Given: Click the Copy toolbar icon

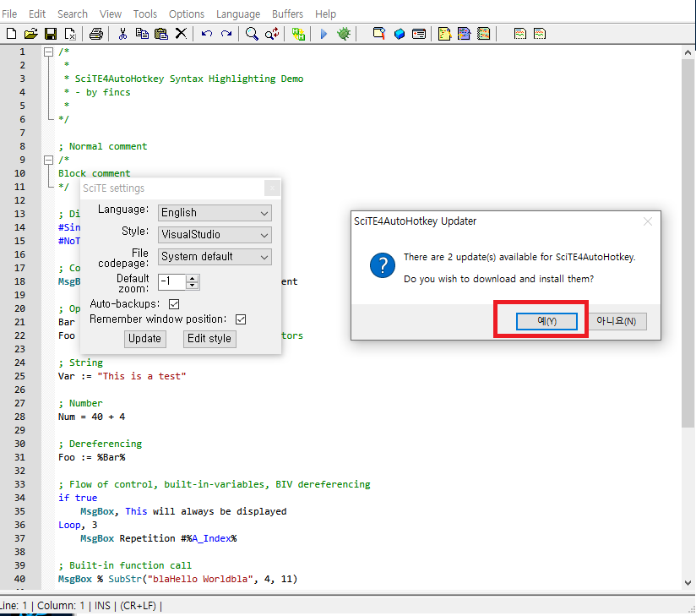Looking at the screenshot, I should (142, 34).
